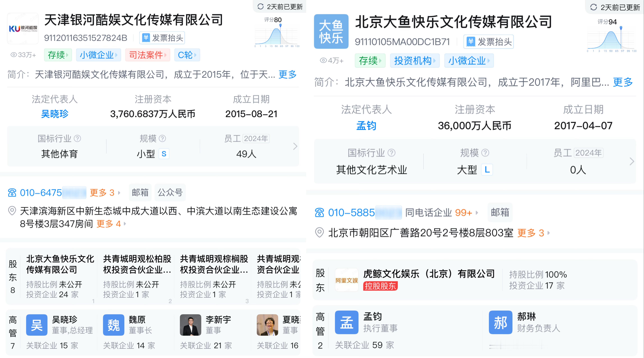Expand the left employee info row arrow

tap(295, 146)
